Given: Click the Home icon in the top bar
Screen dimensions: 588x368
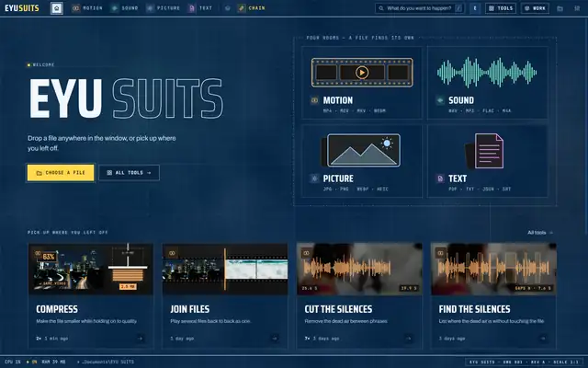Looking at the screenshot, I should coord(57,8).
